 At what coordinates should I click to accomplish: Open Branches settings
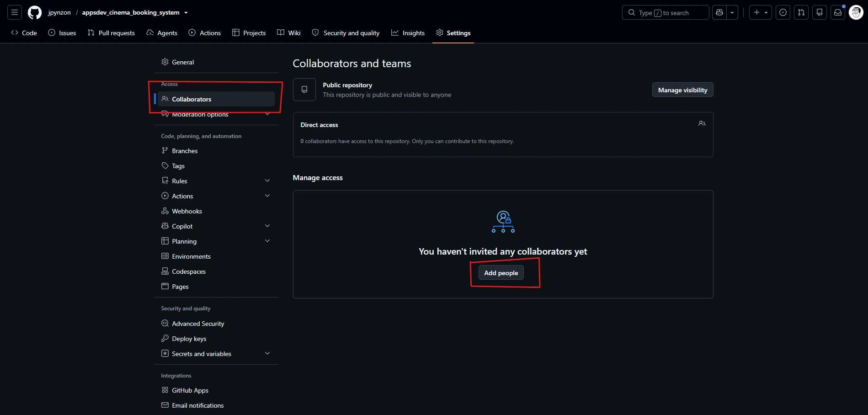click(x=216, y=151)
